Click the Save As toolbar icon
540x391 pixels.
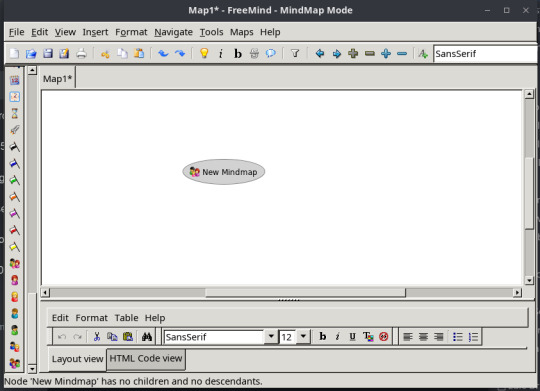click(64, 53)
